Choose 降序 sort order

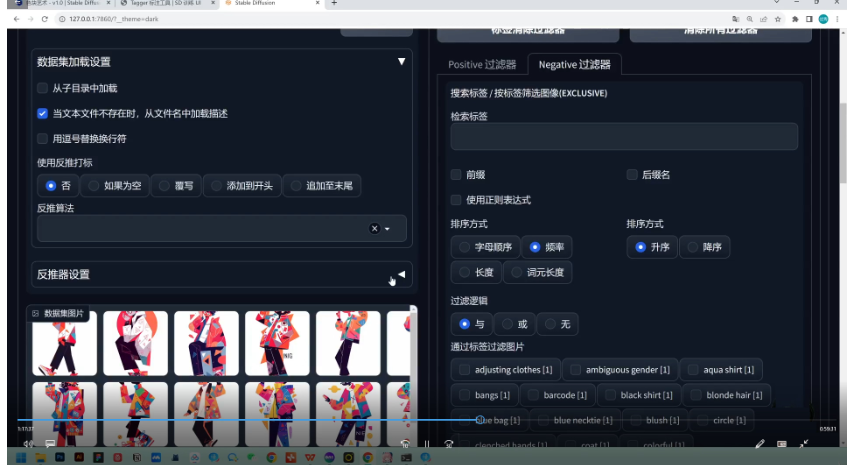pyautogui.click(x=692, y=247)
